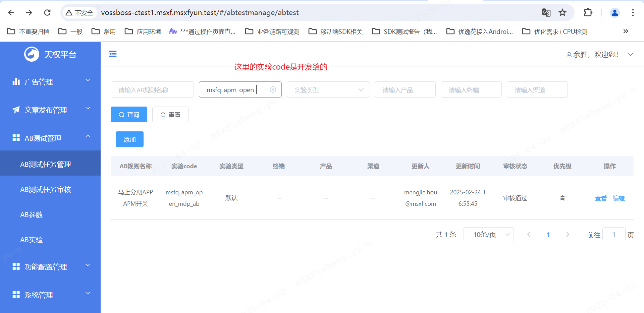Screen dimensions: 644x313
Task: Click the browser address bar URL
Action: coord(200,13)
